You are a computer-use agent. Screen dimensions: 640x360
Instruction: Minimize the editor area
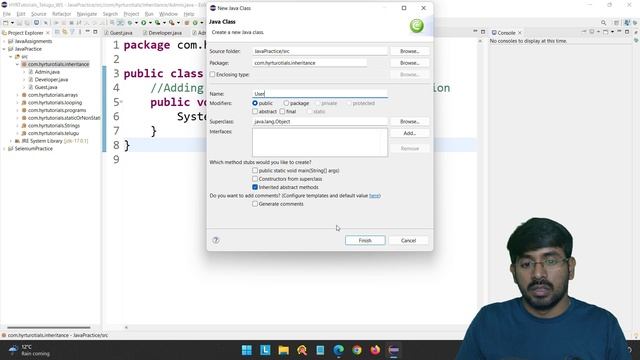pyautogui.click(x=475, y=32)
